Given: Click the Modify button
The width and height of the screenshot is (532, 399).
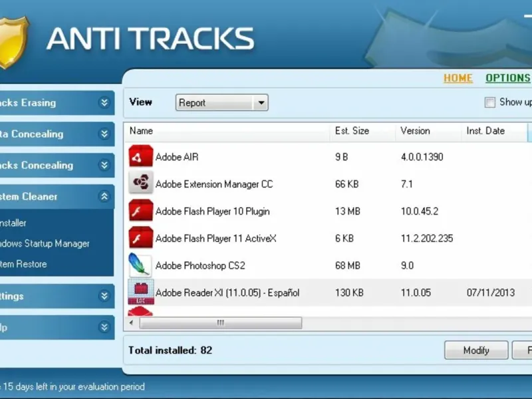Looking at the screenshot, I should coord(476,350).
